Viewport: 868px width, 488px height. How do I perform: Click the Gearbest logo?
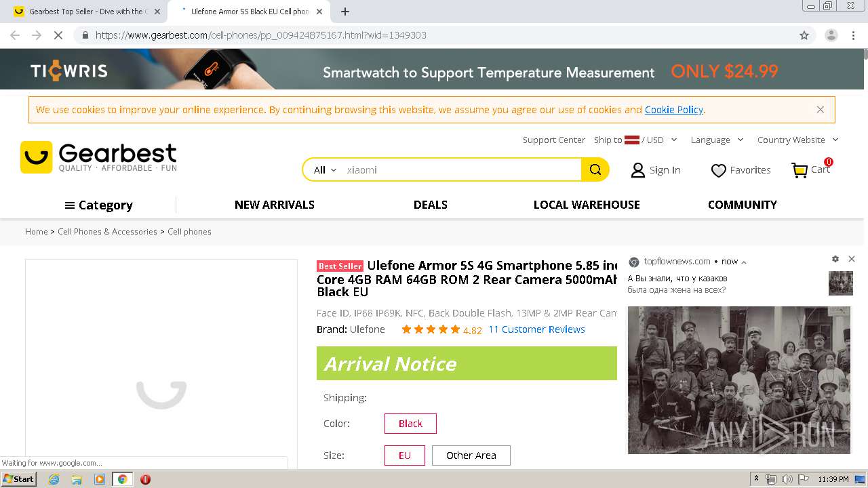pyautogui.click(x=99, y=157)
